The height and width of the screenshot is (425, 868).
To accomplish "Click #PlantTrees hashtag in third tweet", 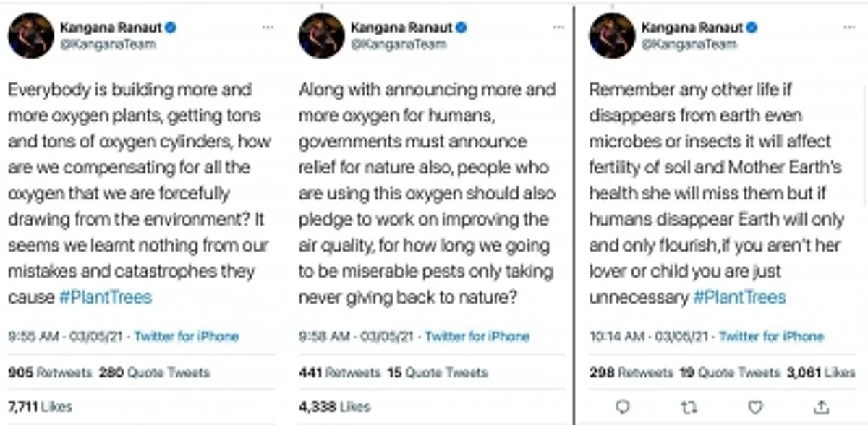I will coord(739,297).
